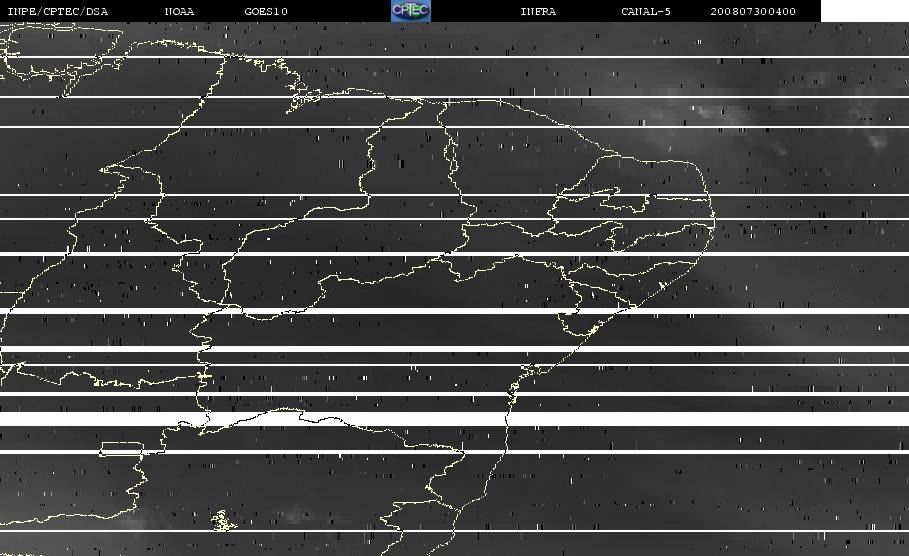Click the GOES10 satellite name label
Image resolution: width=909 pixels, height=556 pixels.
266,12
